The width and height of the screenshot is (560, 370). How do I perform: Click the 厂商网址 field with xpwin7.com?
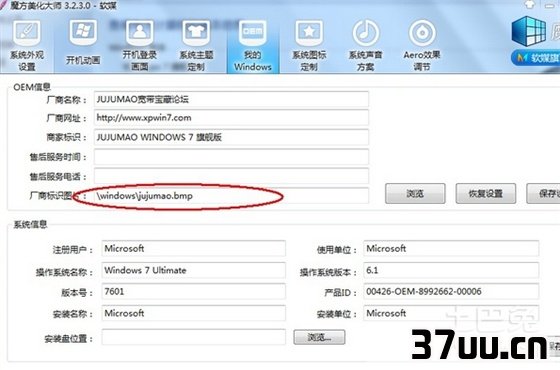[x=231, y=118]
